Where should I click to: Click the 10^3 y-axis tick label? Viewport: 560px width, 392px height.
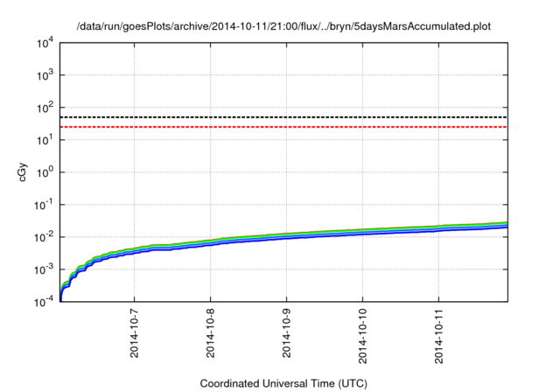point(45,75)
